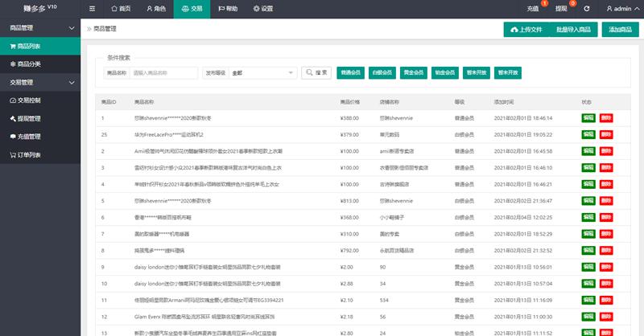Screen dimensions: 644x336
Task: Click the hamburger menu collapse icon
Action: point(93,8)
